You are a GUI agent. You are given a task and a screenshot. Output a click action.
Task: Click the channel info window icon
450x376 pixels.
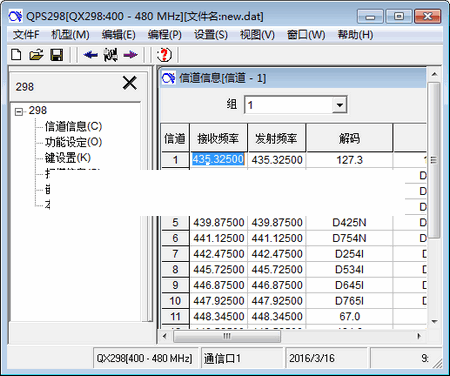click(x=168, y=78)
